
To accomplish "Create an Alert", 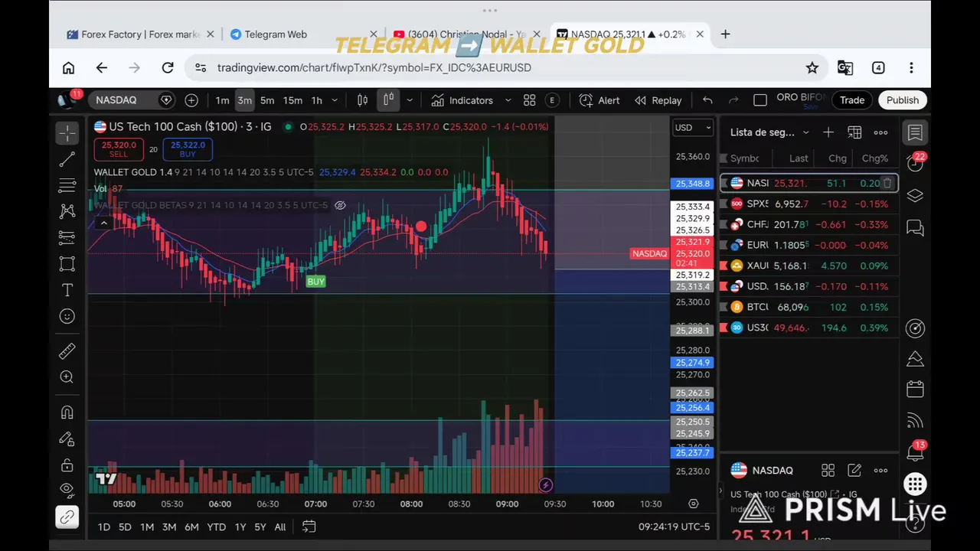I will (x=599, y=100).
